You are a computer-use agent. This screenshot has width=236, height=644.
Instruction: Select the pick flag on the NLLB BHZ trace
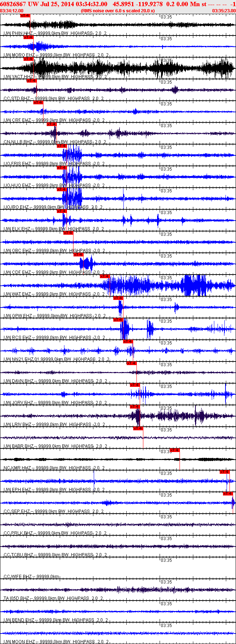52,124
